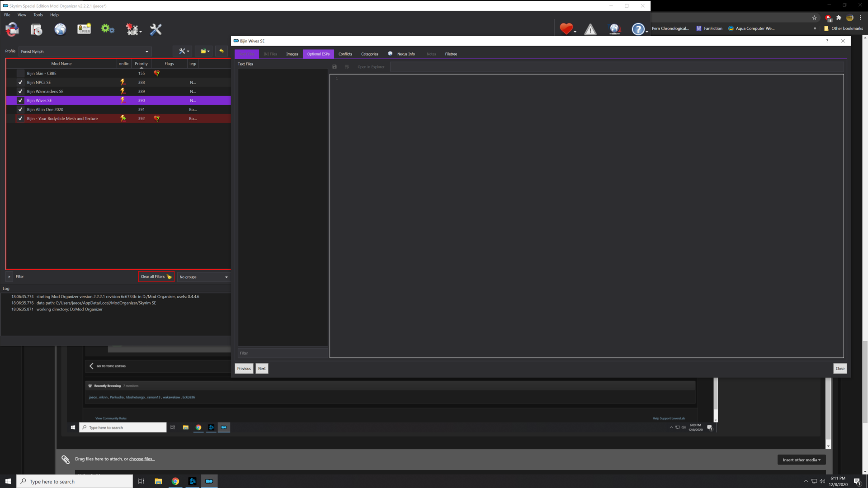The image size is (868, 488).
Task: Switch to the Optional ESPs tab
Action: (318, 54)
